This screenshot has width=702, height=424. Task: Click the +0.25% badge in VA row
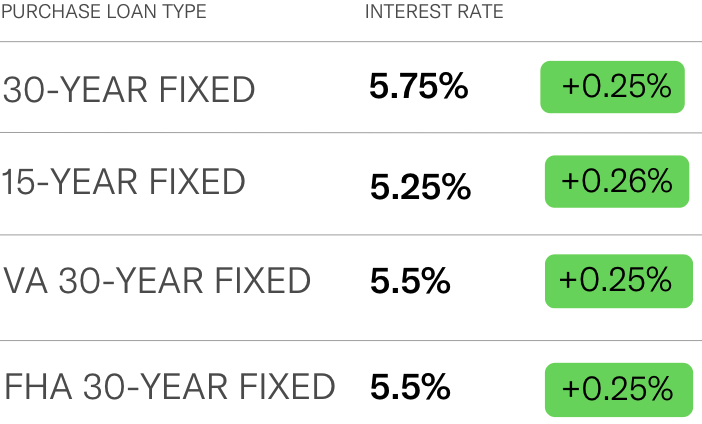coord(619,281)
